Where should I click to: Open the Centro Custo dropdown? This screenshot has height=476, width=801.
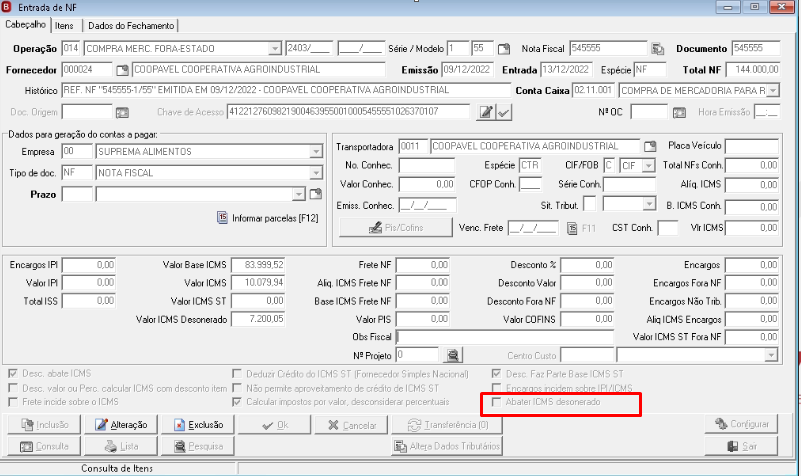click(771, 355)
